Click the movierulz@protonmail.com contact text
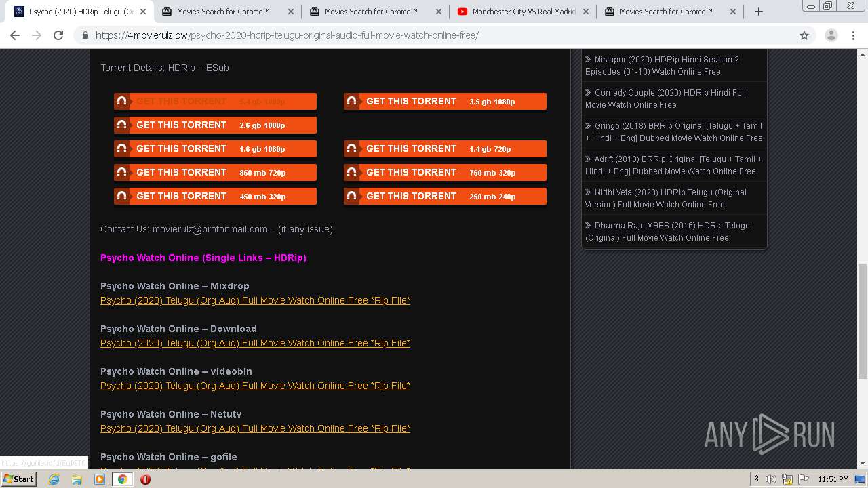The width and height of the screenshot is (868, 488). (210, 229)
